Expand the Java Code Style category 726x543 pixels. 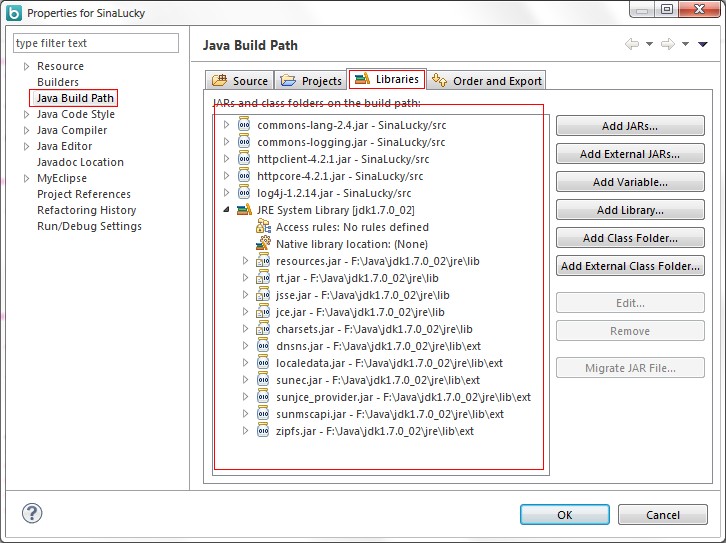pyautogui.click(x=27, y=114)
